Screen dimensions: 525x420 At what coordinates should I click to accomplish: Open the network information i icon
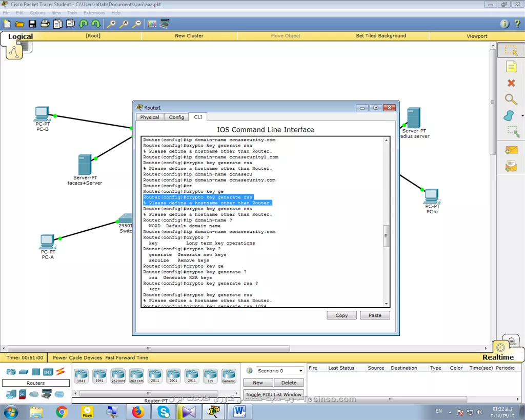coord(504,24)
